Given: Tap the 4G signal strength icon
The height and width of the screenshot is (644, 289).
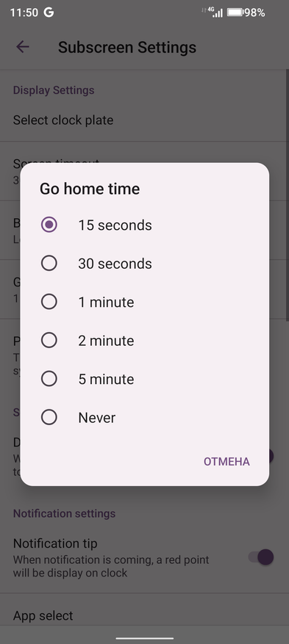Looking at the screenshot, I should pyautogui.click(x=215, y=12).
